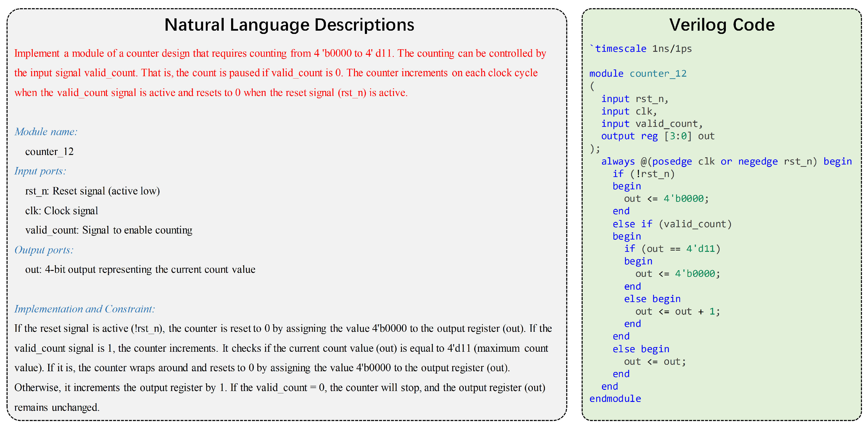
Task: Click the 'out: 4-bit output' description line
Action: click(x=140, y=270)
